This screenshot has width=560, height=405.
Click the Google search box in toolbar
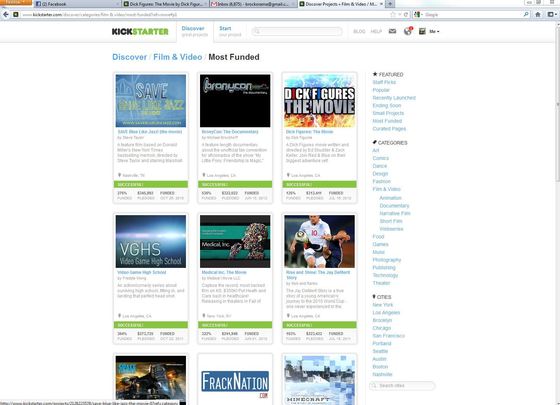point(473,15)
